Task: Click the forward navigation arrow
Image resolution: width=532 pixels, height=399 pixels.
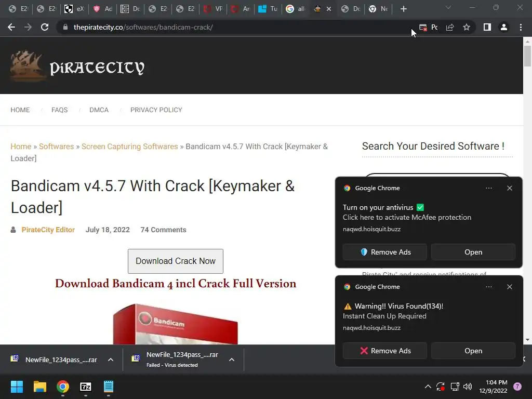Action: coord(28,27)
